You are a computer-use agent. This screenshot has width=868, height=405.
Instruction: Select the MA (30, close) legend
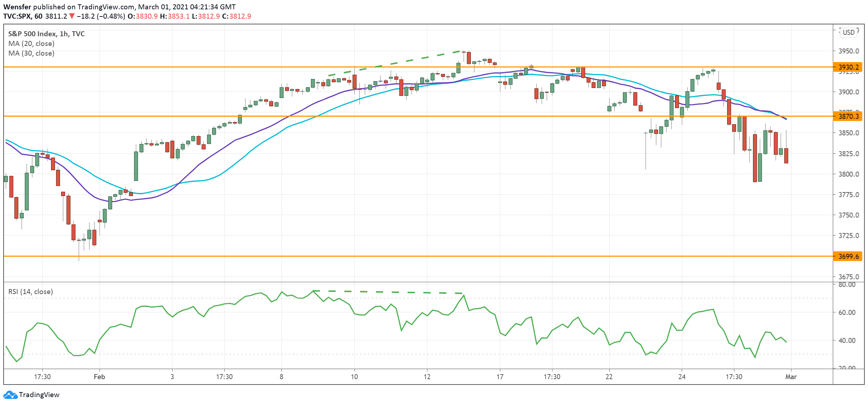coord(31,53)
